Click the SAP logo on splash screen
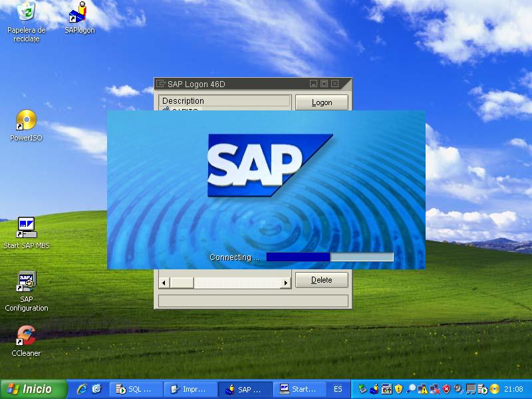This screenshot has width=532, height=399. [x=270, y=165]
